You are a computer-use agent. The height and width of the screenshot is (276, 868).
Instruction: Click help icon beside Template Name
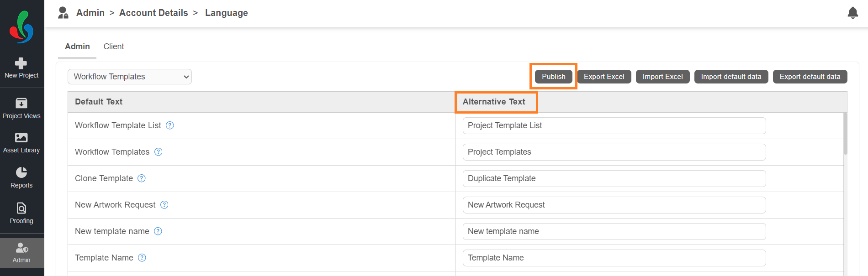(x=142, y=258)
